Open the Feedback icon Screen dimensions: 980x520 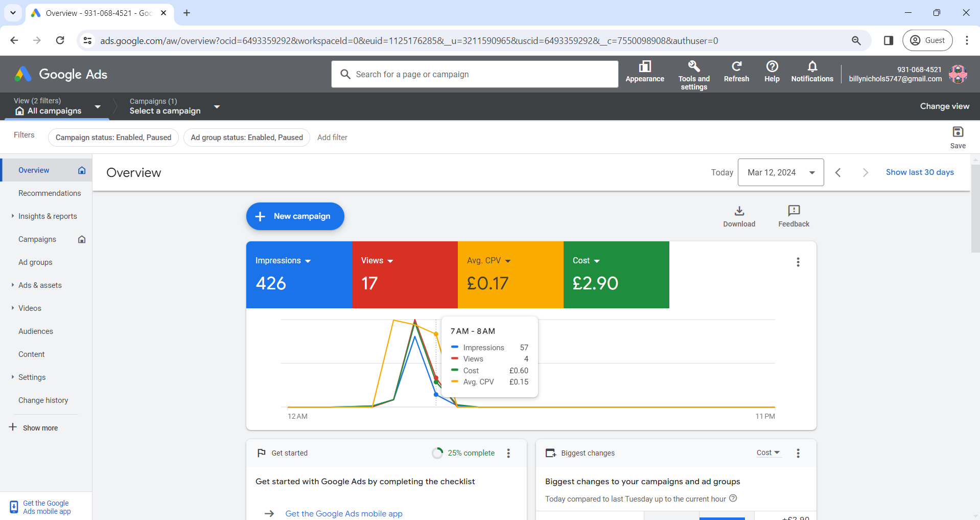pos(794,216)
